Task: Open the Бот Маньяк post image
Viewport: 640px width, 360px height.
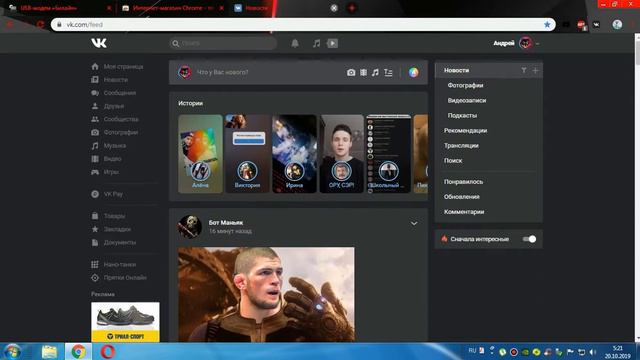Action: (266, 294)
